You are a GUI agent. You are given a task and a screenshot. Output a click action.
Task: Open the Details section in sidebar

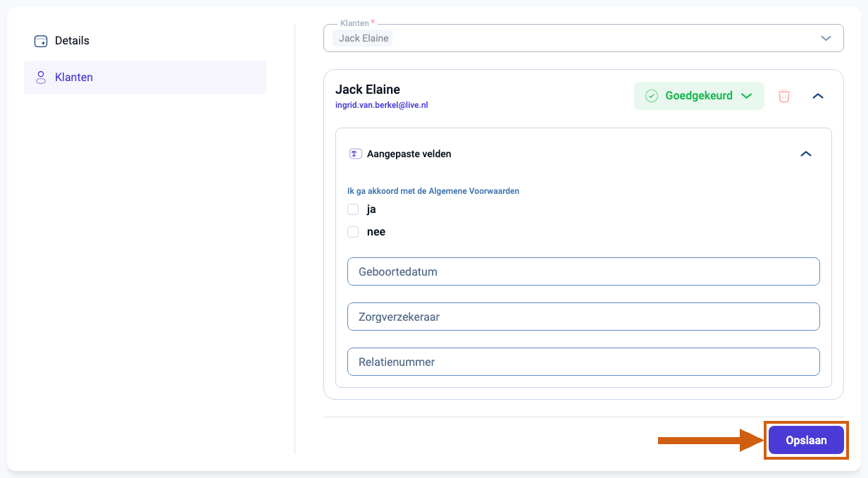144,41
